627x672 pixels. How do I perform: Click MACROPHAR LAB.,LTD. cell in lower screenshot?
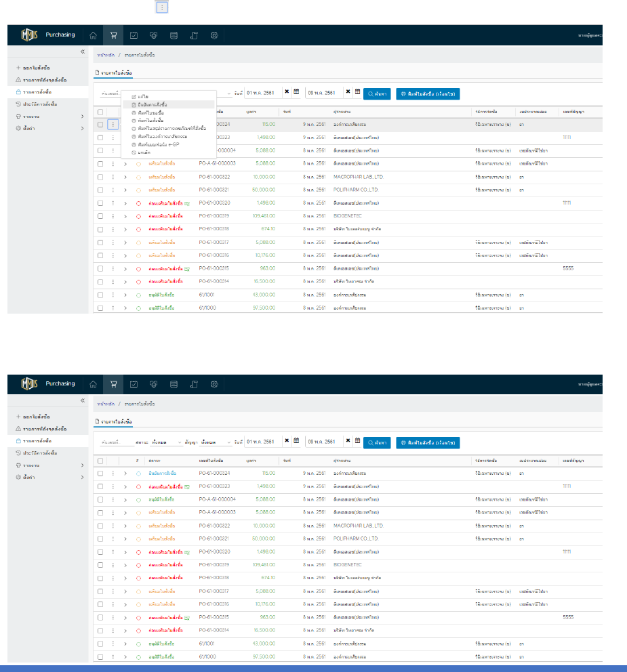point(358,526)
